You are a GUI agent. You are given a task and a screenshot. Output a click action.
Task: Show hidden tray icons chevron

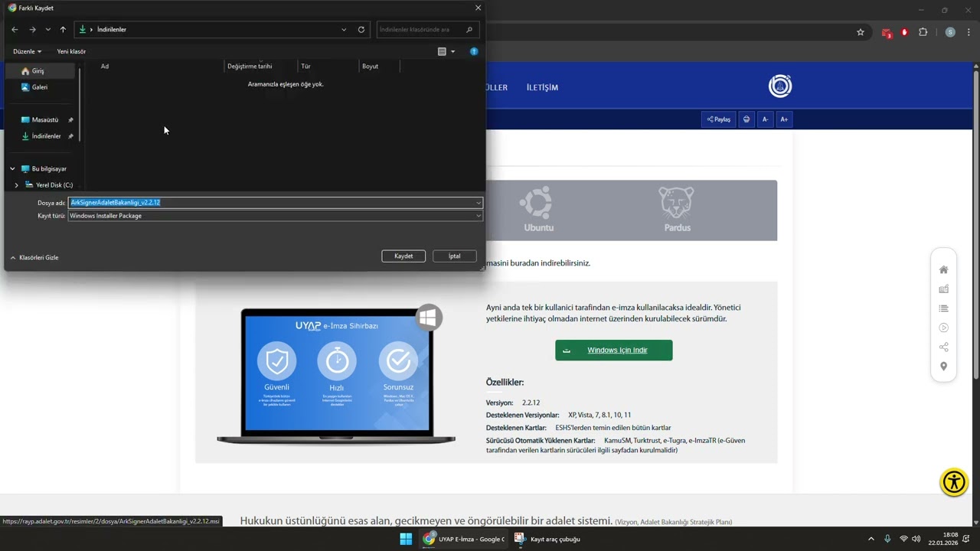[x=871, y=539]
